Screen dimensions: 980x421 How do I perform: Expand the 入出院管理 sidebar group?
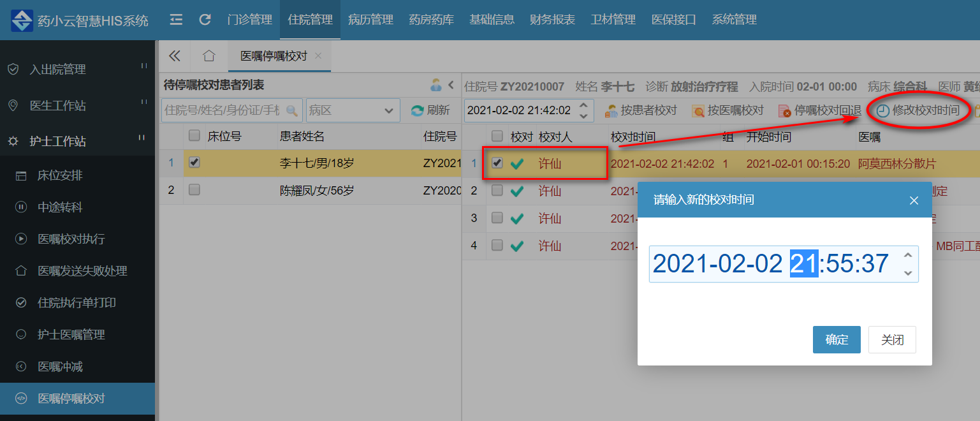click(x=77, y=69)
